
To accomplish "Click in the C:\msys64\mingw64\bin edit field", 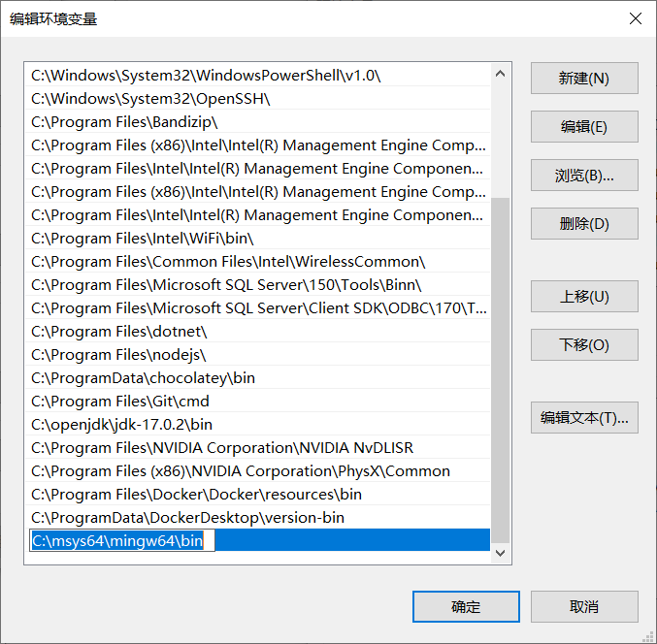I will pos(122,540).
